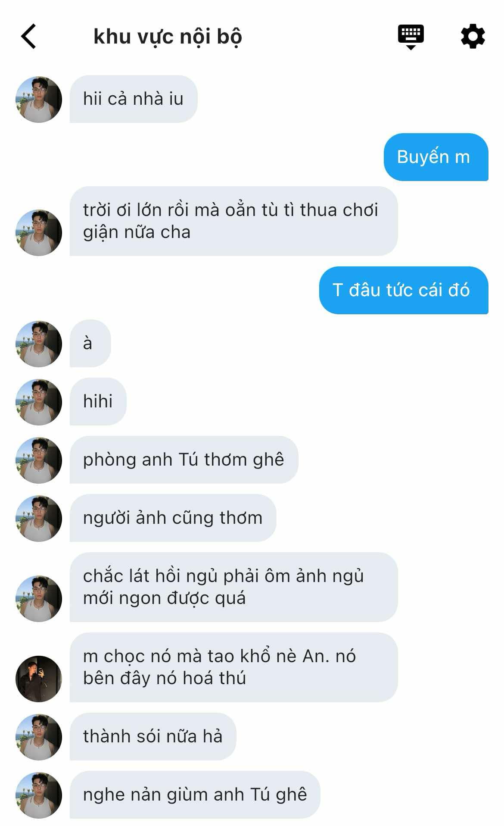Select the "T đâu tức cái đó" bubble
504x826 pixels.
click(403, 290)
